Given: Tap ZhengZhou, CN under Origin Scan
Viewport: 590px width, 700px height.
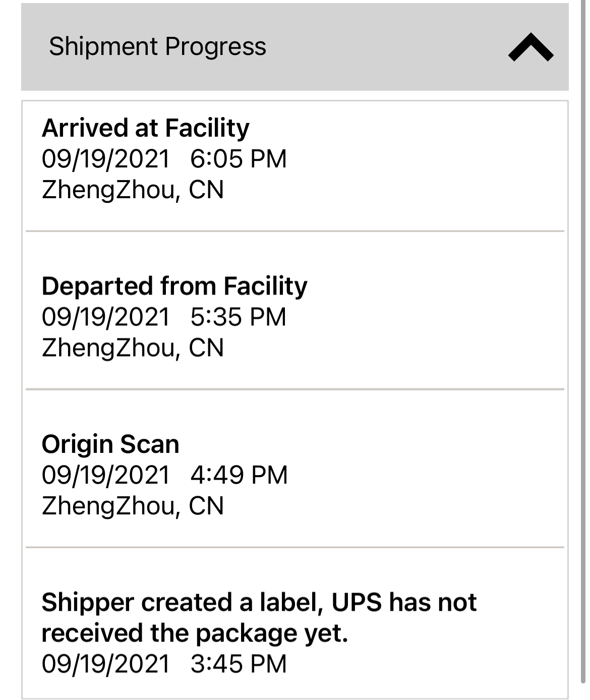Looking at the screenshot, I should click(133, 506).
